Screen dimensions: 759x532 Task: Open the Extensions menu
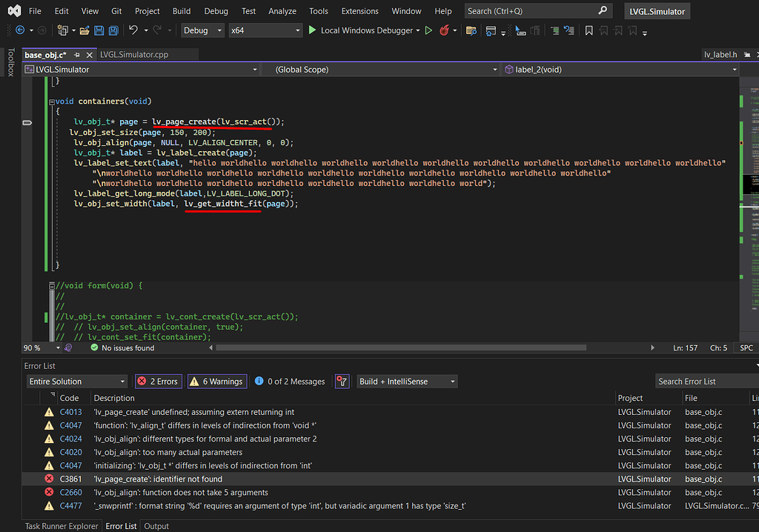(359, 11)
